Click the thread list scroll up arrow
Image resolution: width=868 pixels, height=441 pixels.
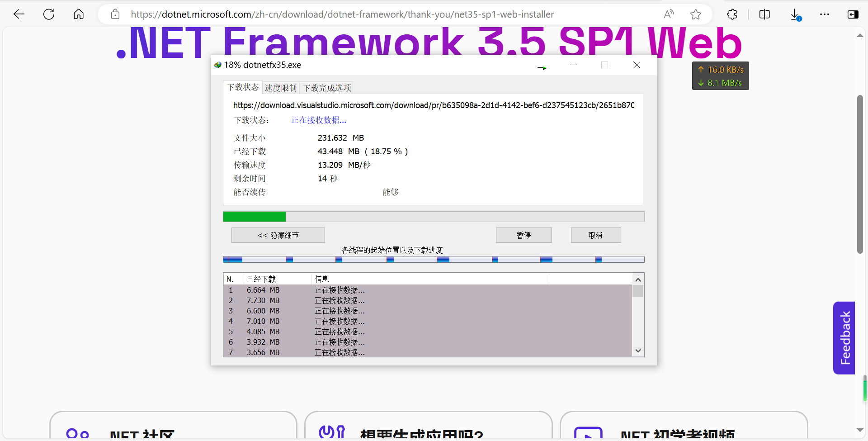(638, 280)
